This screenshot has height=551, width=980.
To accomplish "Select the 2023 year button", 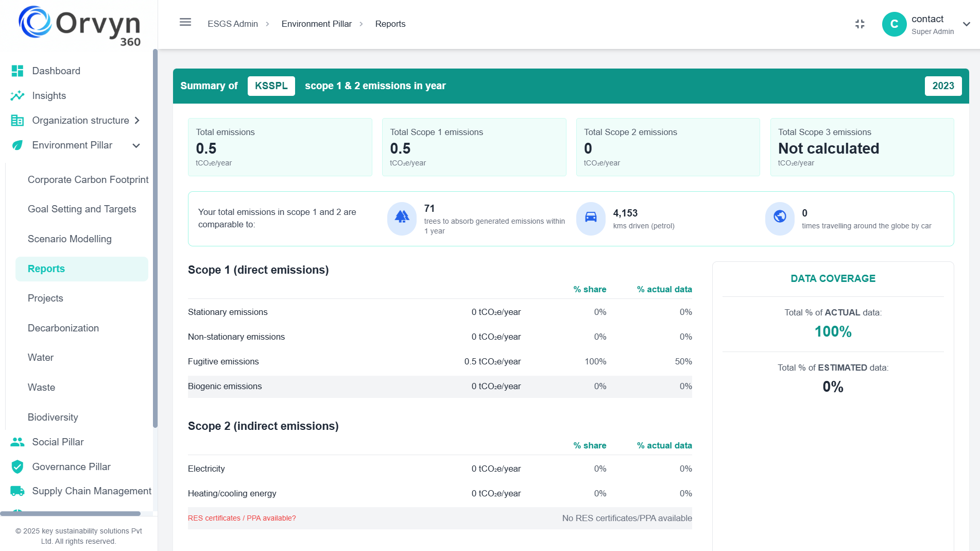I will pos(943,86).
